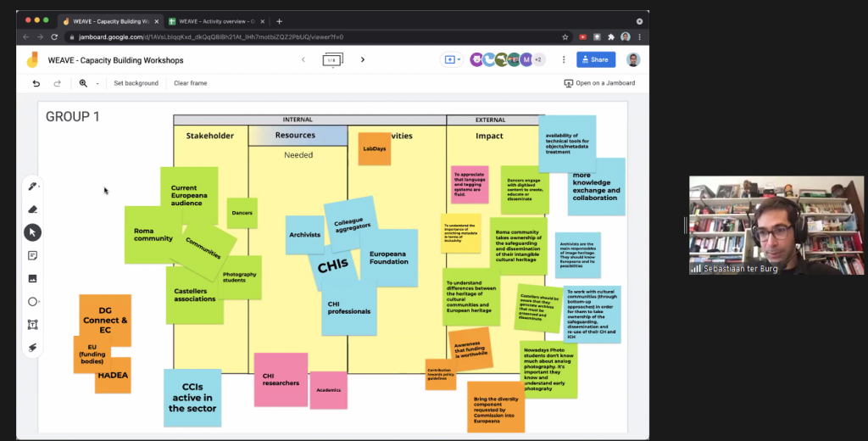The height and width of the screenshot is (441, 868).
Task: Click the CHI researchers pink note
Action: point(281,380)
